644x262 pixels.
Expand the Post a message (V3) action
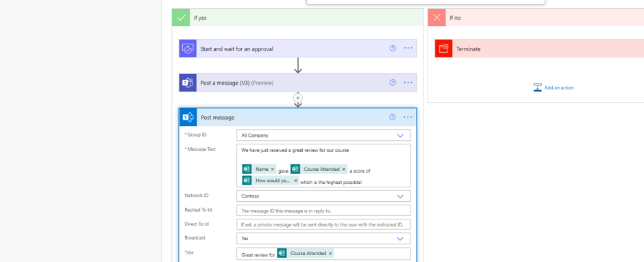point(298,82)
